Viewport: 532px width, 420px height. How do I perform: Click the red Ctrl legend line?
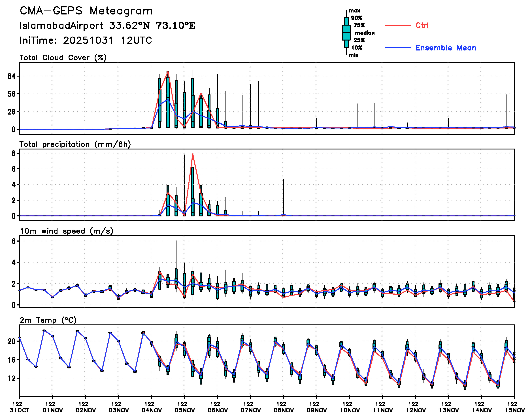(398, 25)
